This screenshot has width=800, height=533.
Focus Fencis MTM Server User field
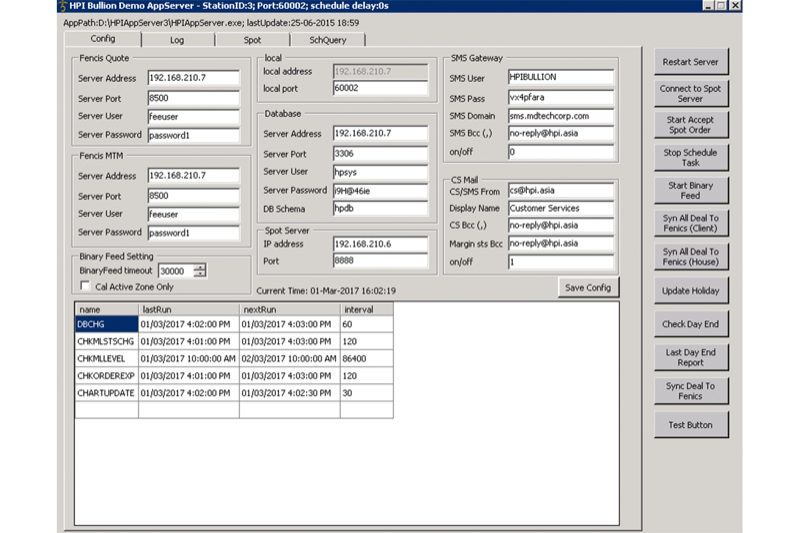(193, 214)
